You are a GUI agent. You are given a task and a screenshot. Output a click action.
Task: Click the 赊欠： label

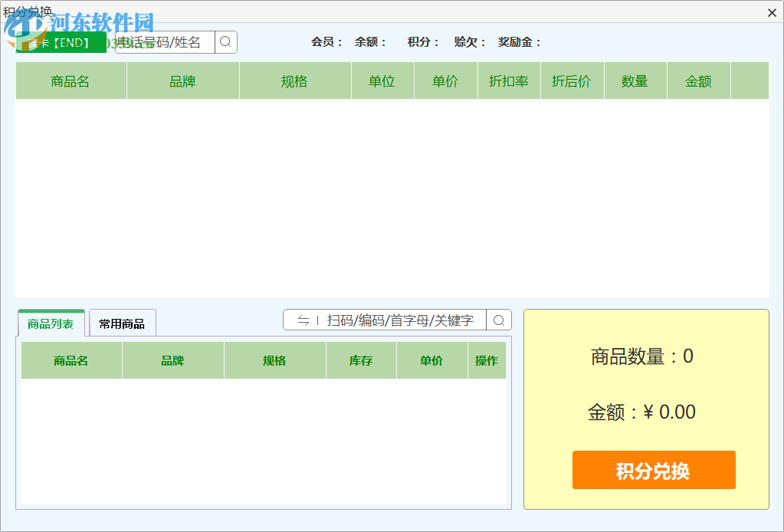pos(470,42)
